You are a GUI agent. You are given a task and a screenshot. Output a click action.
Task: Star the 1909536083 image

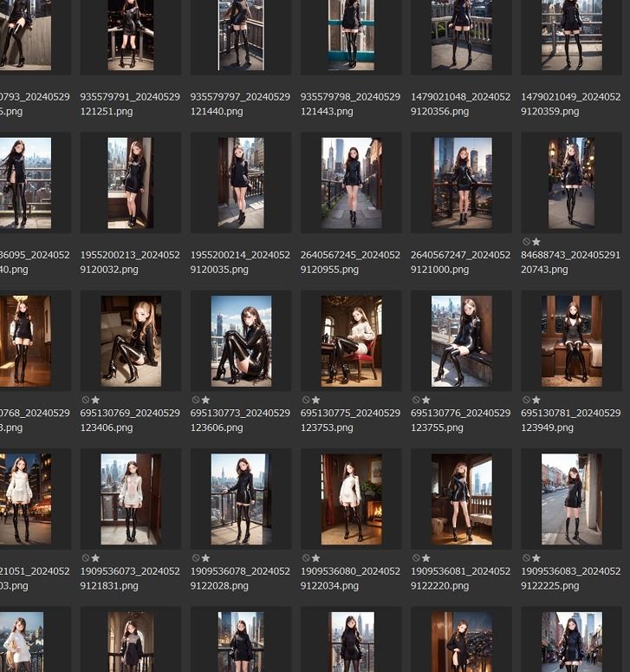pos(536,558)
